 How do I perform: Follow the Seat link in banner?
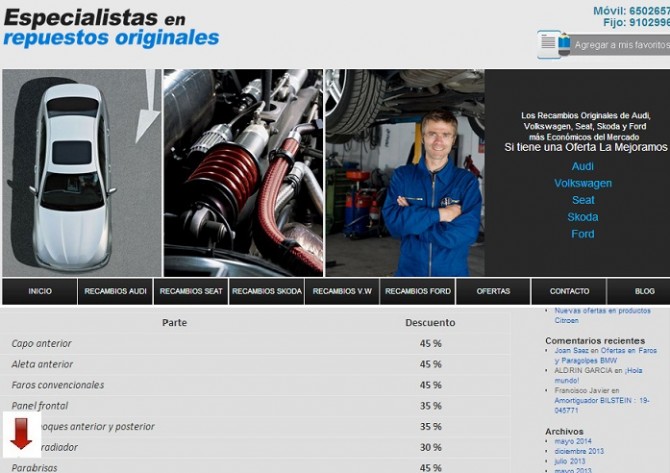pyautogui.click(x=583, y=200)
